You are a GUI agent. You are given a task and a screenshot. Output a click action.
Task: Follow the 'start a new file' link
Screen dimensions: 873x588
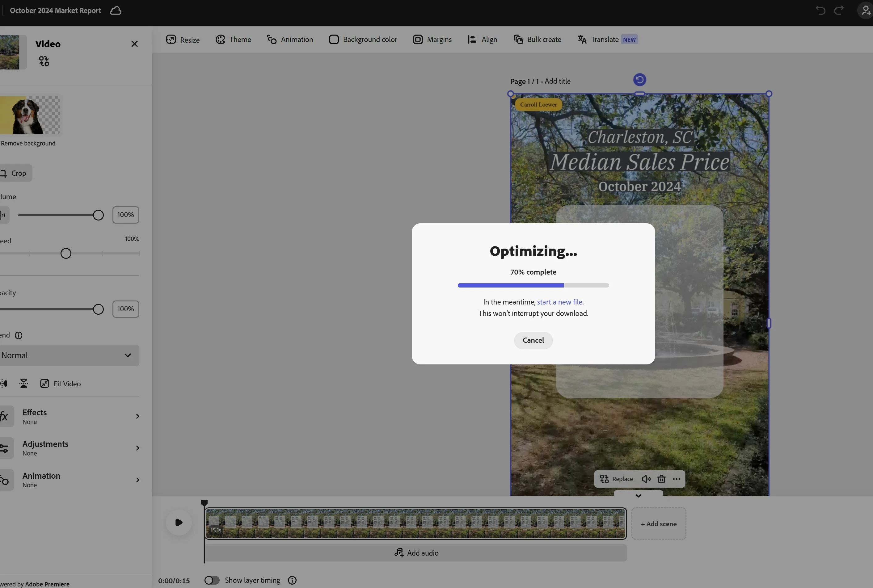559,302
